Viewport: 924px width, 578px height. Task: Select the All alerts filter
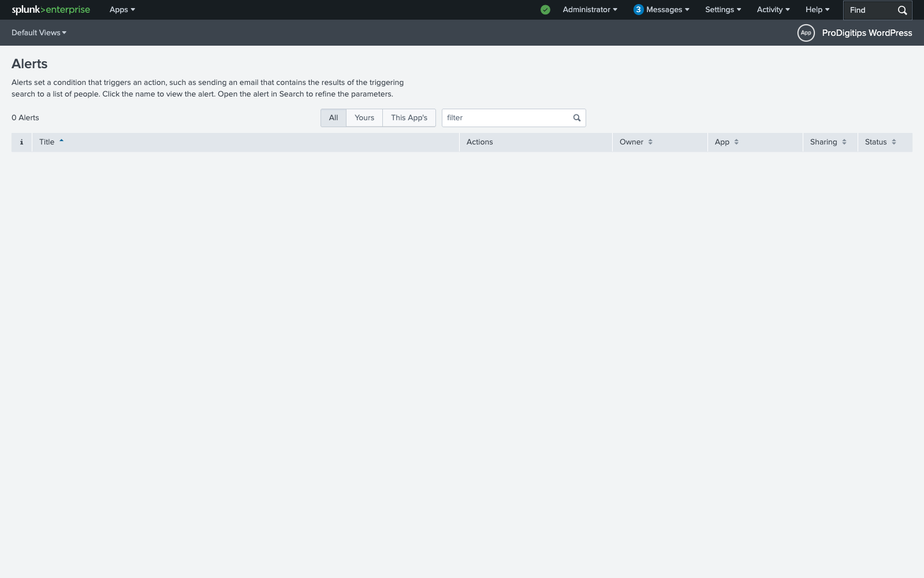pos(334,118)
